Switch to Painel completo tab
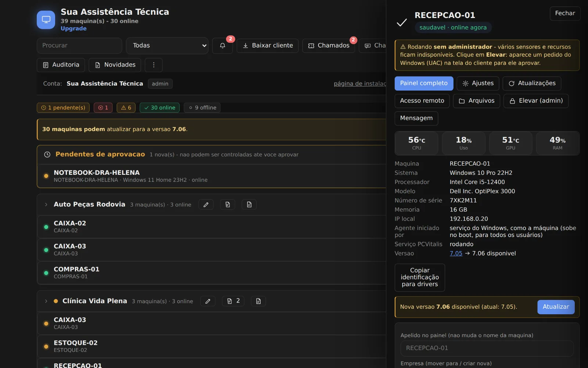The image size is (588, 368). 424,83
